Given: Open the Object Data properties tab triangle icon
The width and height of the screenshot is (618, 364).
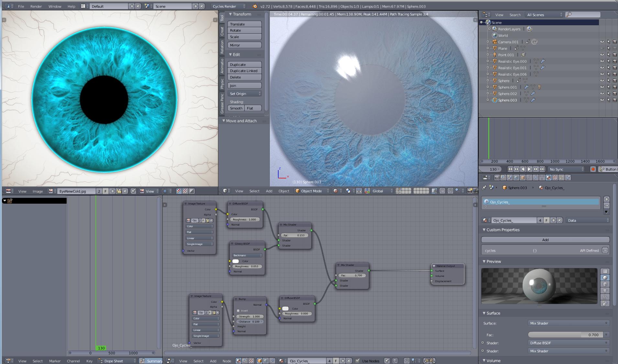Looking at the screenshot, I should (x=542, y=177).
